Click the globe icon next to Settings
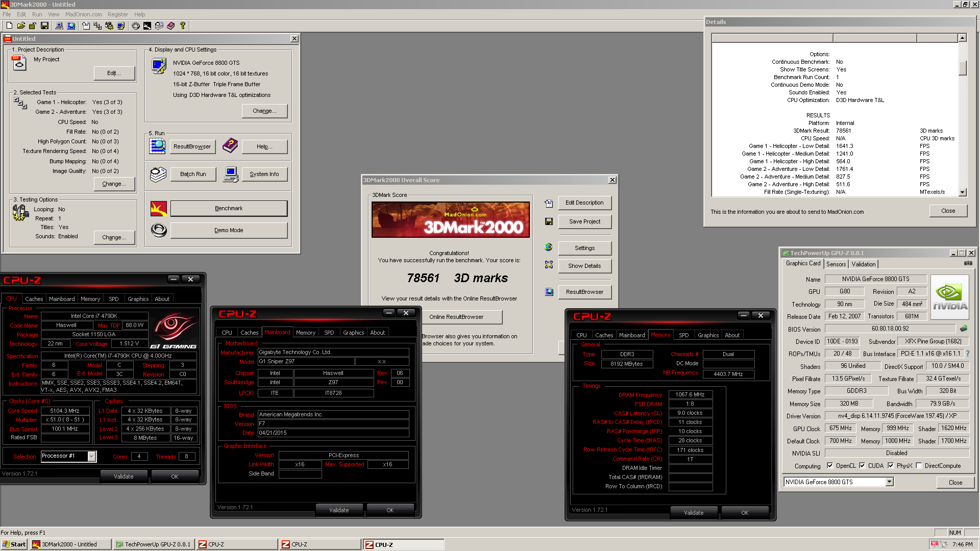 (x=549, y=247)
